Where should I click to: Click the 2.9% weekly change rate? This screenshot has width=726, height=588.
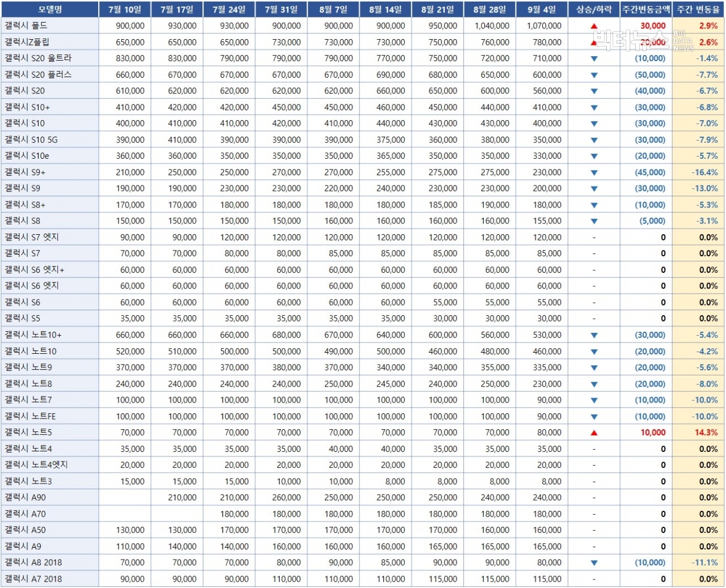[708, 26]
